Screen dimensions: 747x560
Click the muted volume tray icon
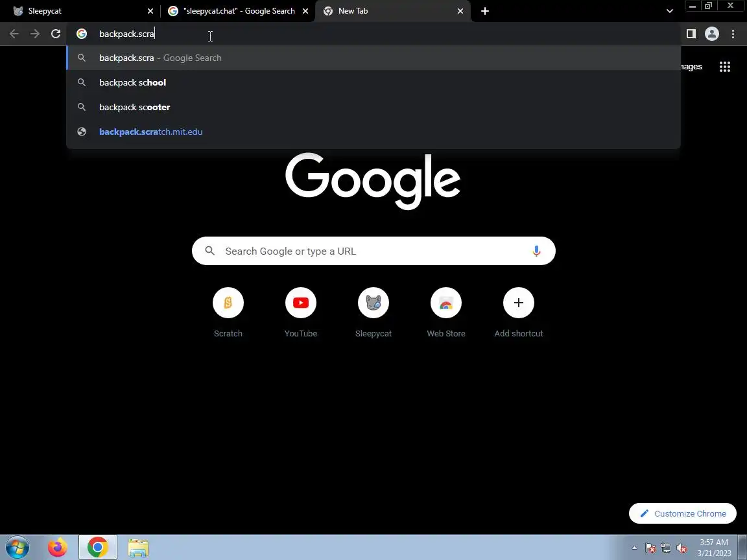click(x=682, y=548)
